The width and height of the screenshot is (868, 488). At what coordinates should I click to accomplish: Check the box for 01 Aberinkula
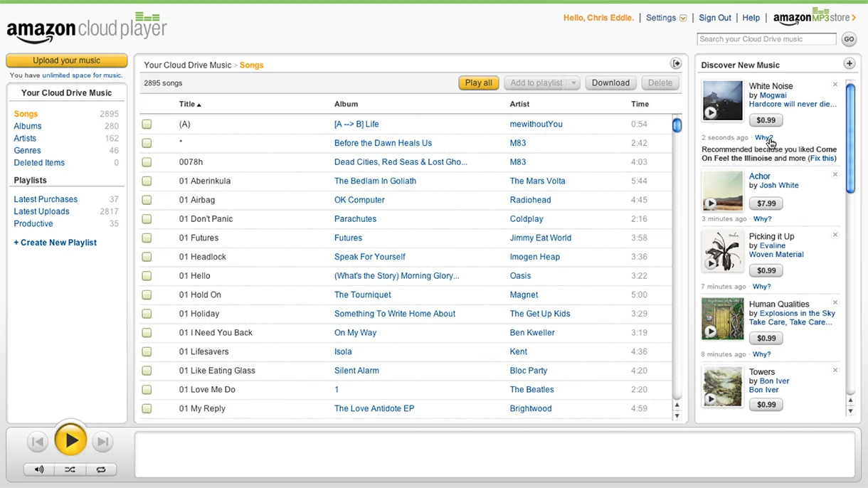click(x=147, y=181)
